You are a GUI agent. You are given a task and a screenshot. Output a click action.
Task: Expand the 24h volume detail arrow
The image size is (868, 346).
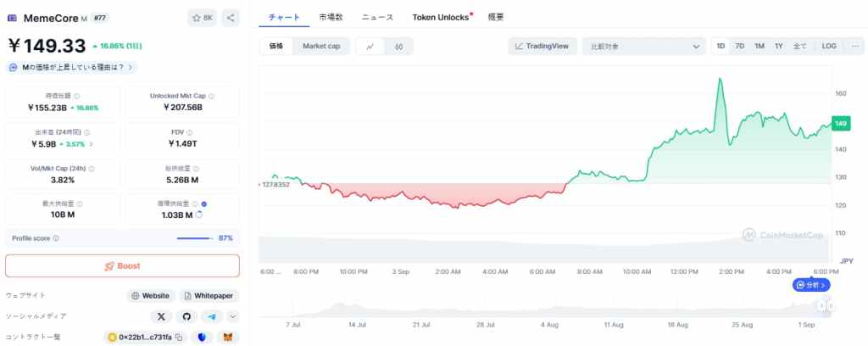pos(91,144)
